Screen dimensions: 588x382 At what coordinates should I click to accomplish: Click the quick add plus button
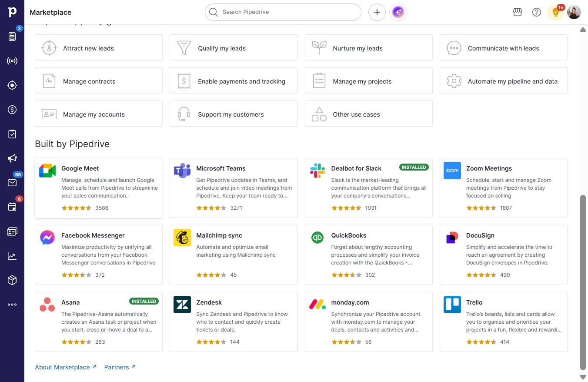[x=377, y=12]
